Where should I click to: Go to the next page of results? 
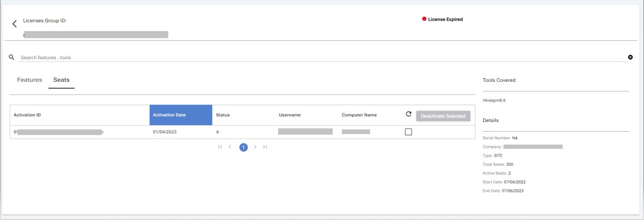[x=255, y=147]
